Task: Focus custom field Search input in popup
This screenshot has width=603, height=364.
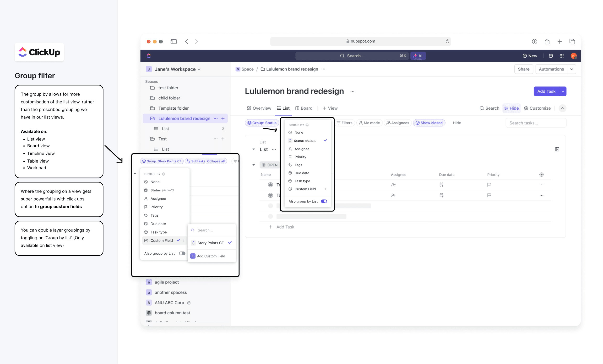Action: pos(212,230)
